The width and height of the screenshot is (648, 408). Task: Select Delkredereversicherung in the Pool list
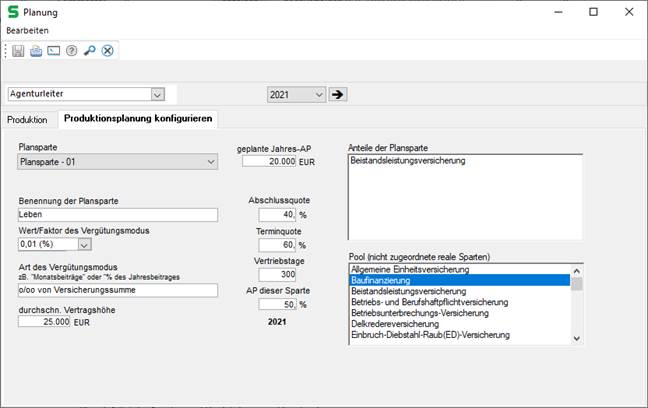tap(458, 324)
